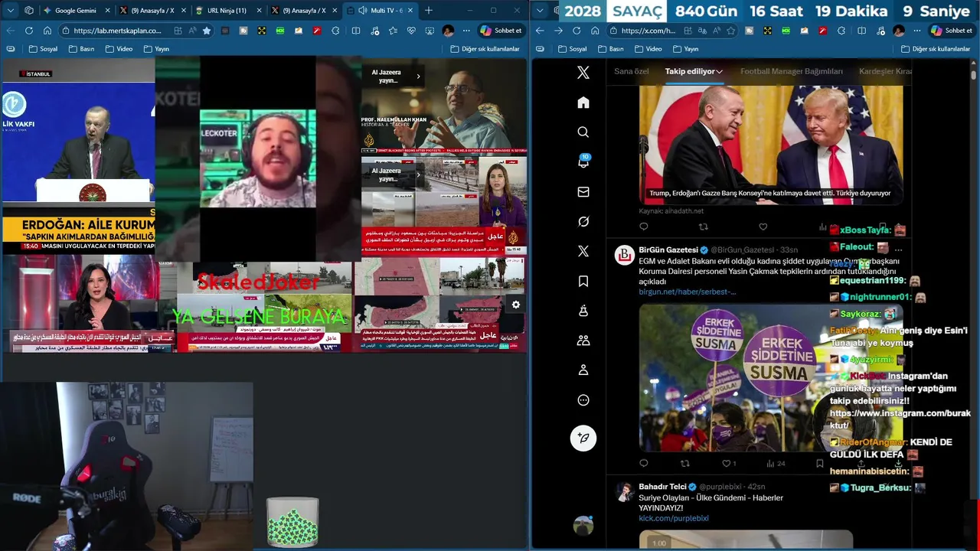This screenshot has height=551, width=980.
Task: Reply to the Trump Erdoğan post
Action: (x=643, y=227)
